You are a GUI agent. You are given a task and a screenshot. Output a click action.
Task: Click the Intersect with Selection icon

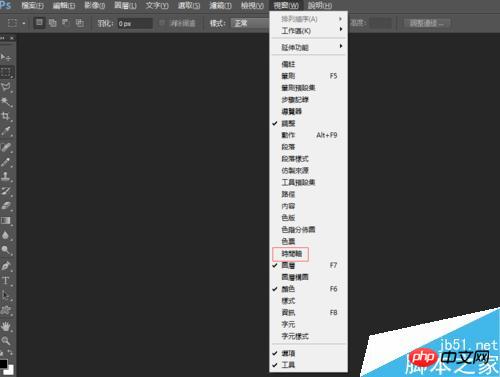tap(80, 23)
